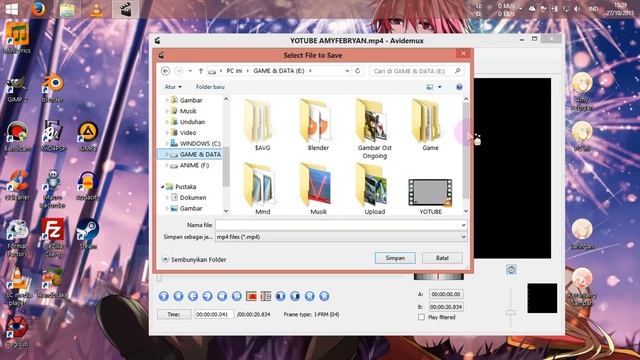Open the Simpan sebagai jenis dropdown
This screenshot has width=640, height=360.
463,237
